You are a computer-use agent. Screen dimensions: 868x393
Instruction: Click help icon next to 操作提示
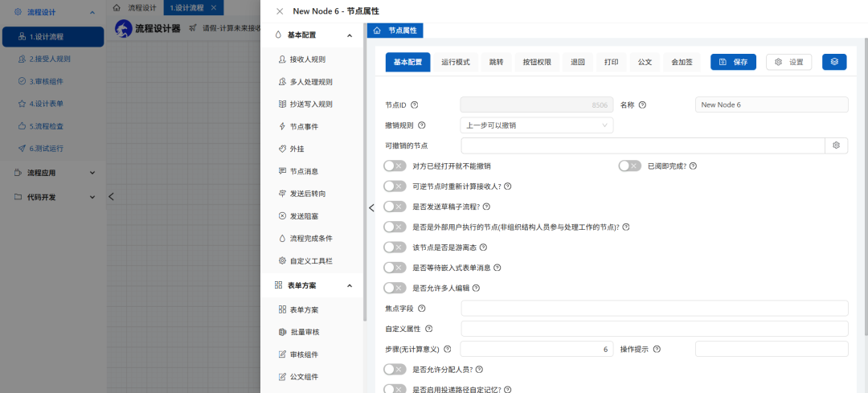[x=657, y=350]
